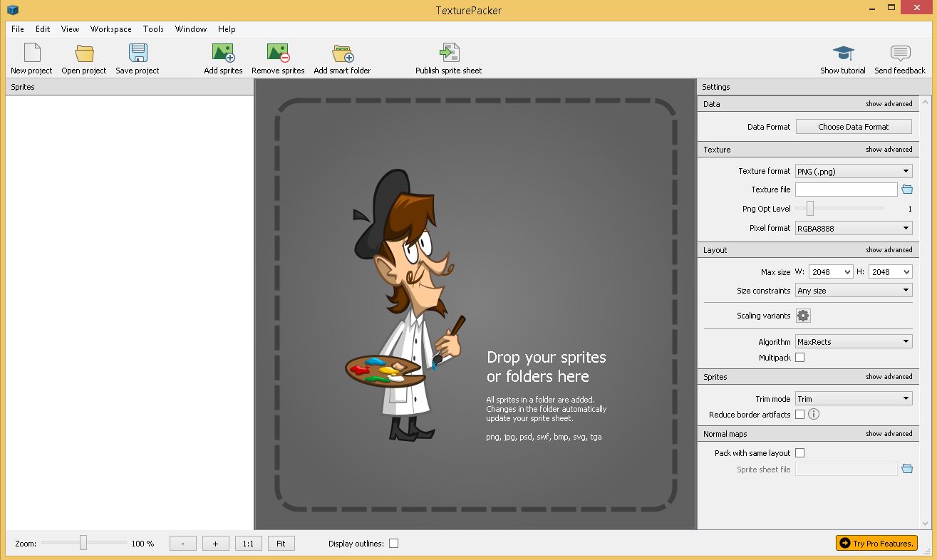The height and width of the screenshot is (560, 937).
Task: Click the Choose Data Format button
Action: [854, 127]
